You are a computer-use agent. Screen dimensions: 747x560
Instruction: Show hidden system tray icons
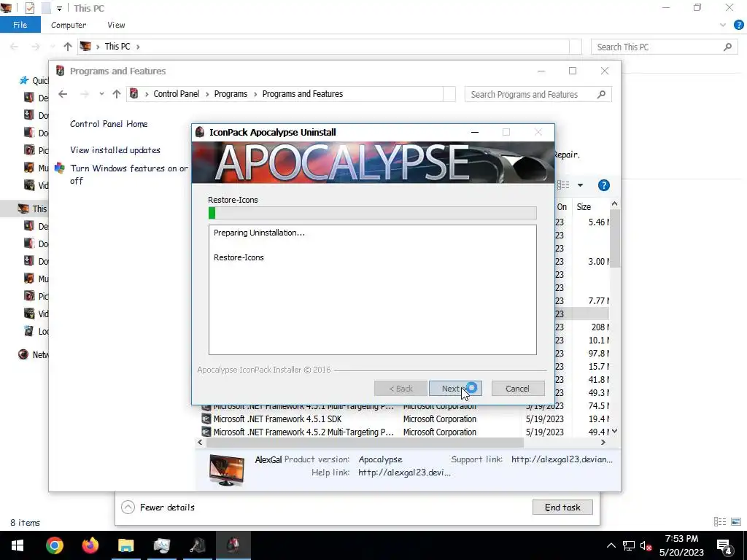[611, 545]
